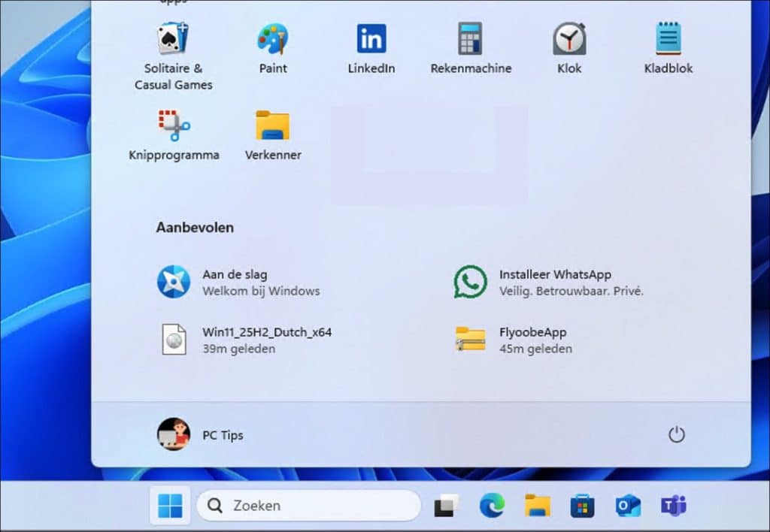Launch the Klok app
770x532 pixels.
[x=568, y=39]
